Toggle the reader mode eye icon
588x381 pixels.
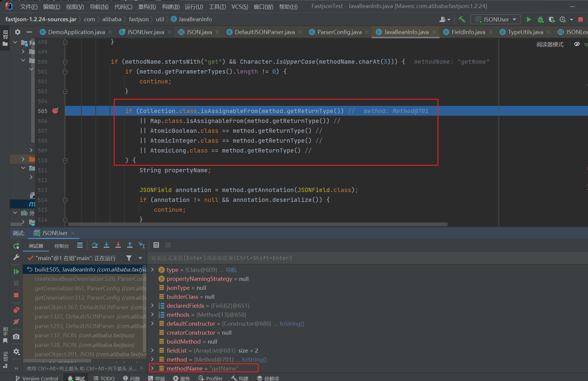coord(577,44)
